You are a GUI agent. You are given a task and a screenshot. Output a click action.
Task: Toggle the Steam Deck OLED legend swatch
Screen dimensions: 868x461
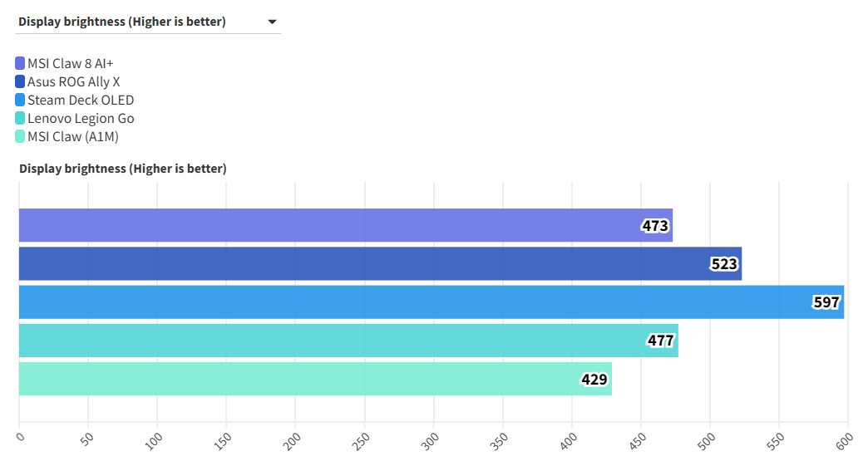point(20,100)
